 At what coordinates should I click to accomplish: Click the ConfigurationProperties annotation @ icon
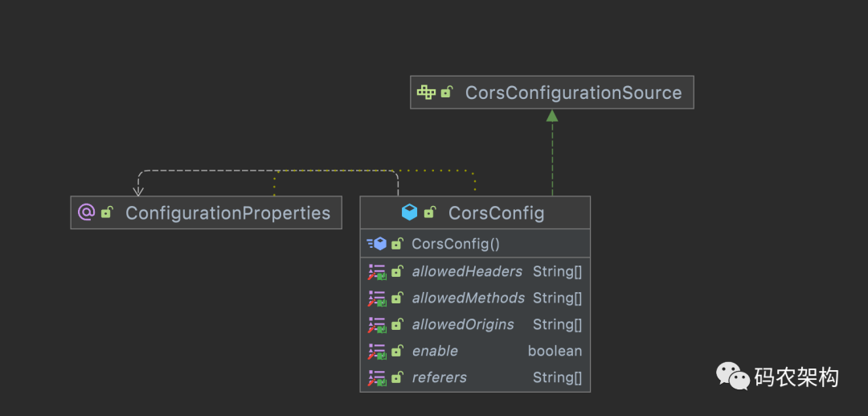click(x=86, y=212)
